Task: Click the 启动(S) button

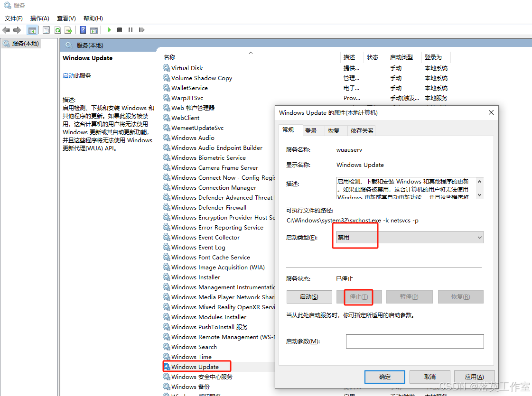Action: [x=309, y=297]
